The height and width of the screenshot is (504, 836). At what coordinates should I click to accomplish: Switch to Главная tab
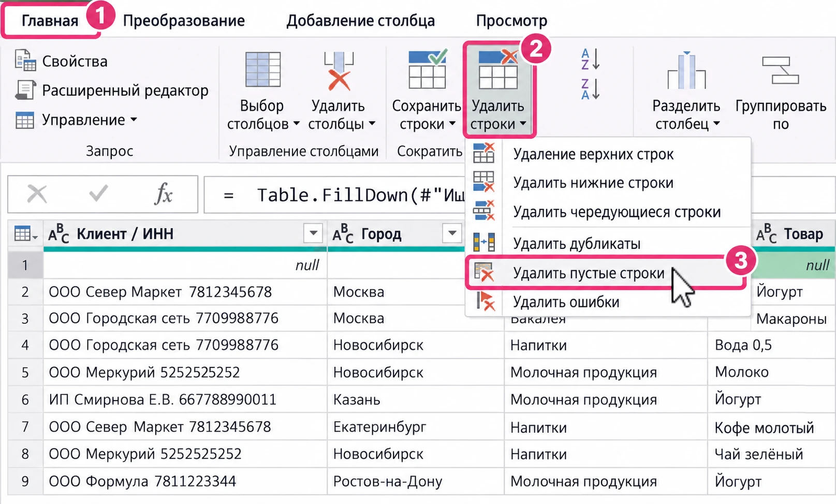[50, 21]
